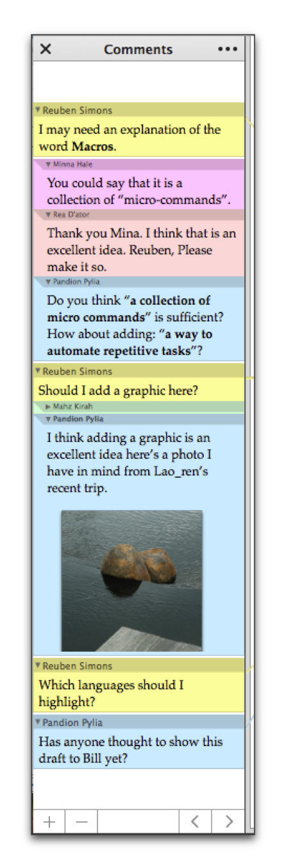Collapse Reuben Simons' graphic question comment
This screenshot has width=286, height=868.
[x=38, y=371]
